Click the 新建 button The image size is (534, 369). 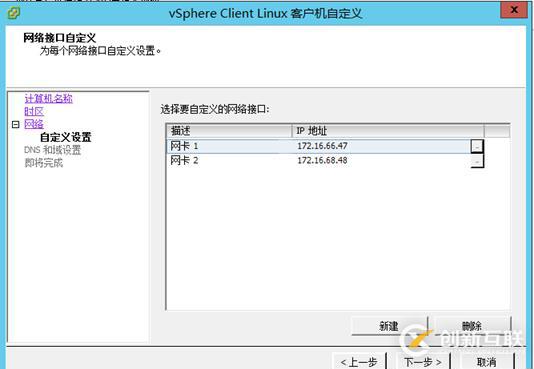pos(389,326)
